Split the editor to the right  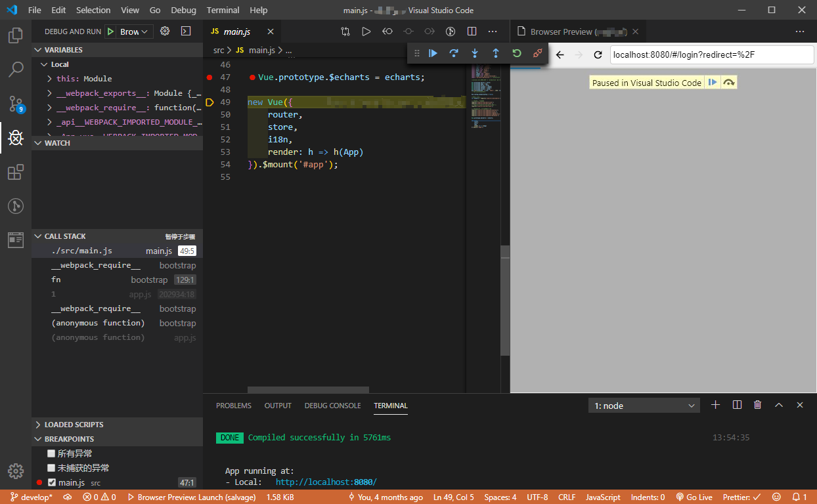(472, 31)
